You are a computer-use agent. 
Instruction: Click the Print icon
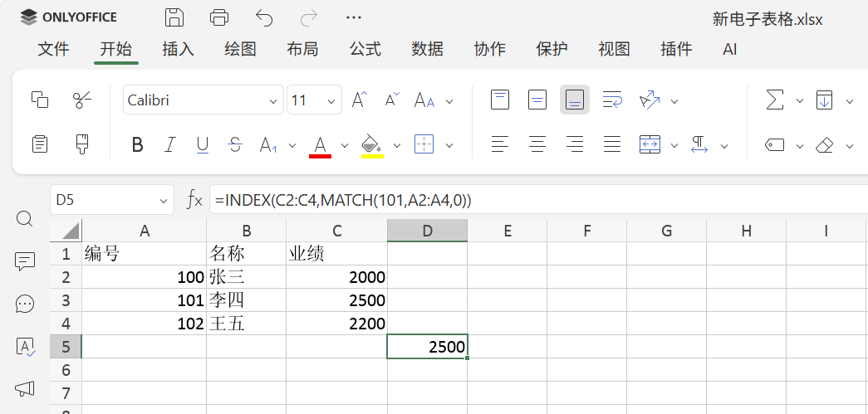pyautogui.click(x=219, y=17)
